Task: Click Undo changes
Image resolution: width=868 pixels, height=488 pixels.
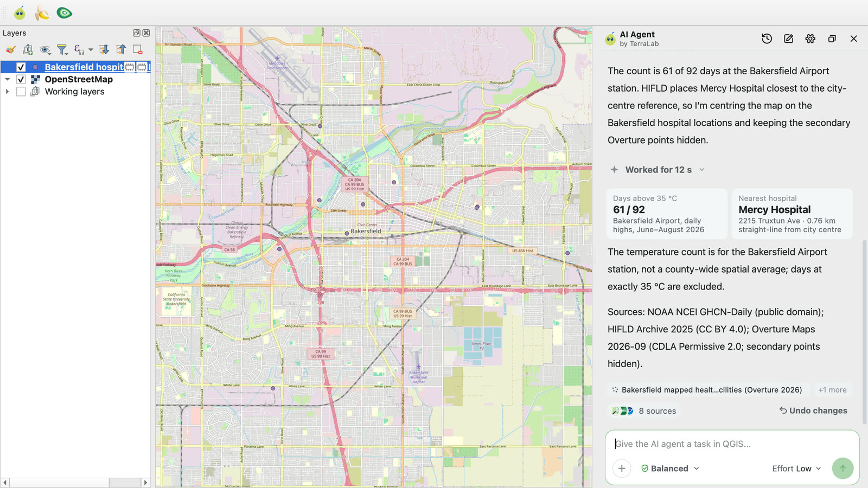Action: (x=813, y=410)
